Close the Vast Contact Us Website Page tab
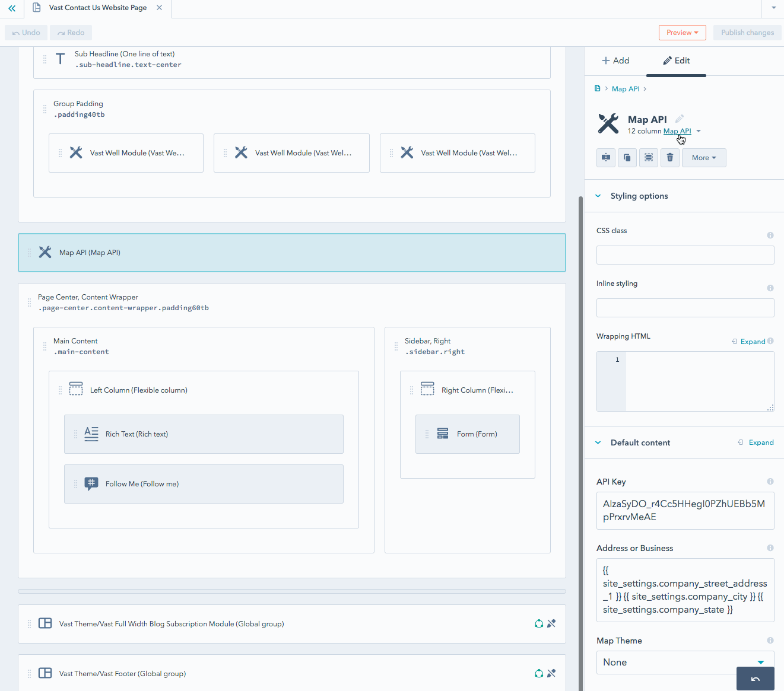This screenshot has width=784, height=691. tap(159, 8)
